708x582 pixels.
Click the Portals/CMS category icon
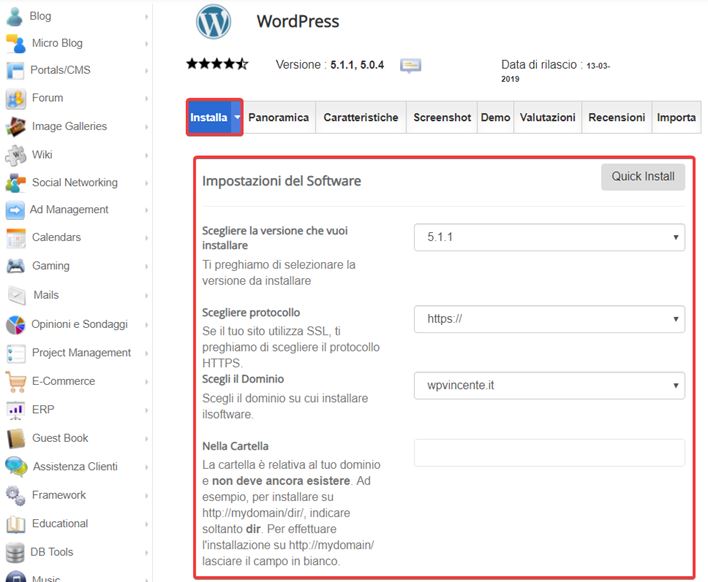coord(15,70)
